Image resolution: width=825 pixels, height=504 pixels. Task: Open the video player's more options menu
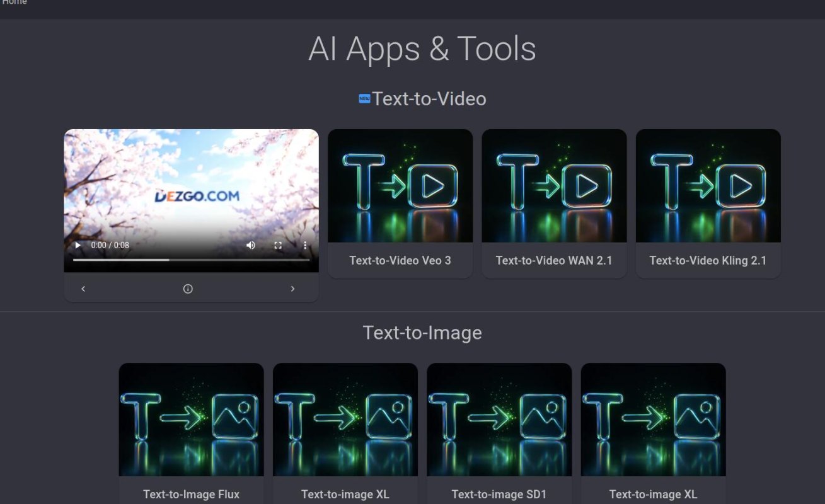(x=305, y=245)
